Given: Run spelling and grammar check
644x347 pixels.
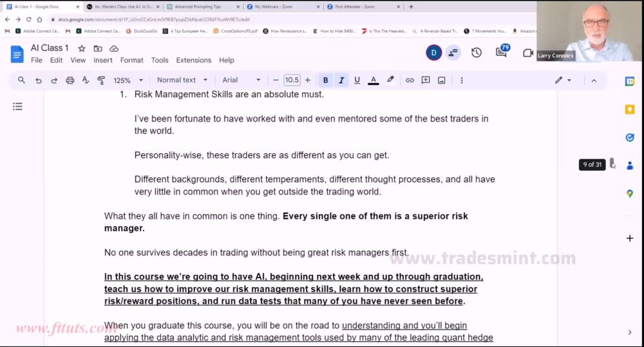Looking at the screenshot, I should (x=86, y=80).
